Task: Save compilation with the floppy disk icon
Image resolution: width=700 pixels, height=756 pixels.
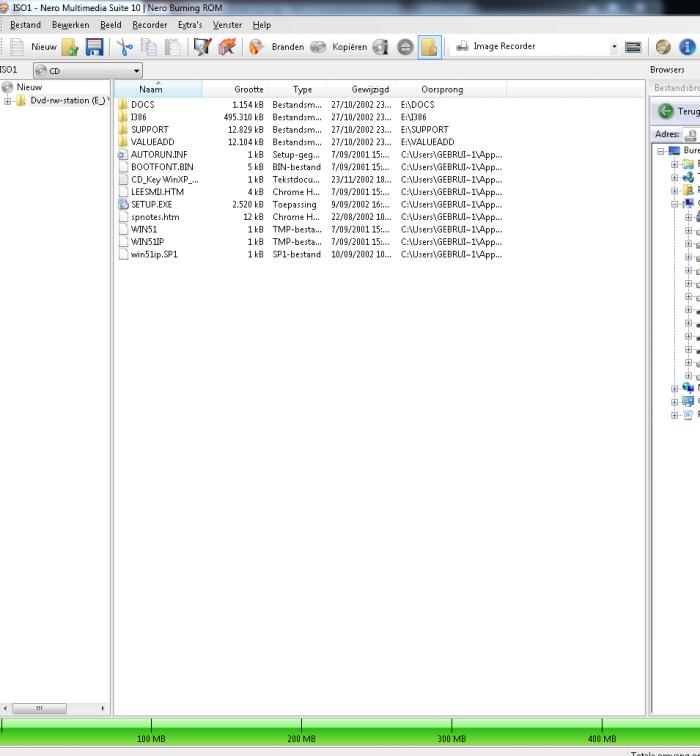Action: pyautogui.click(x=94, y=47)
